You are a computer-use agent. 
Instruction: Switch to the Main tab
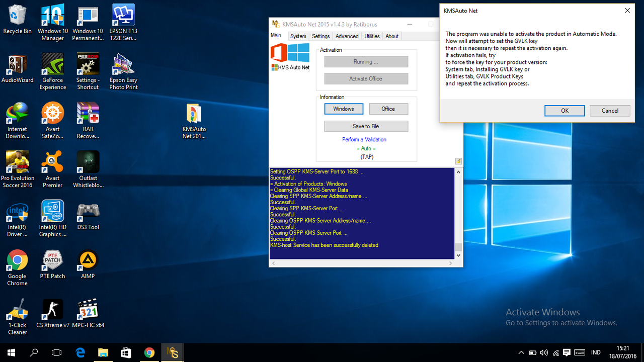[x=276, y=36]
